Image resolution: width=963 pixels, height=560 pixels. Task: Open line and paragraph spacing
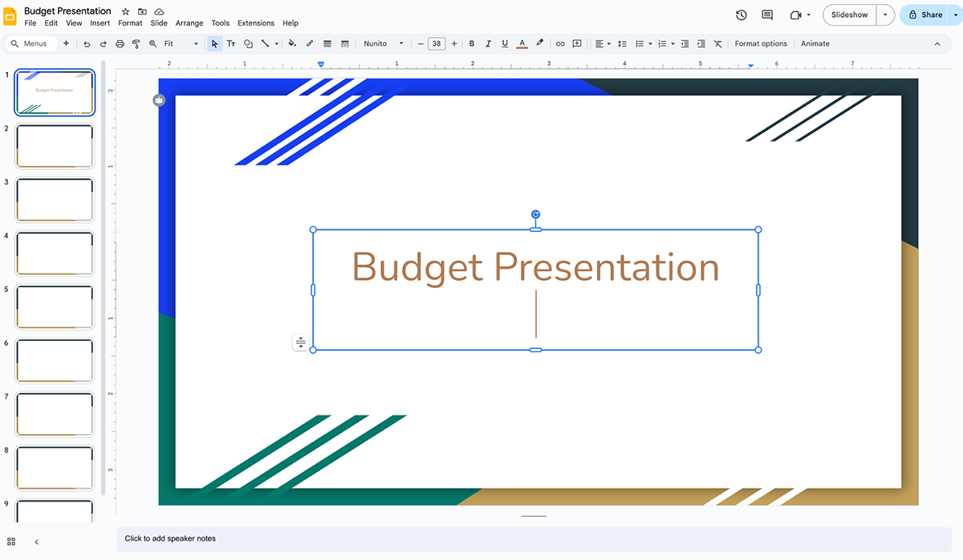pos(622,43)
